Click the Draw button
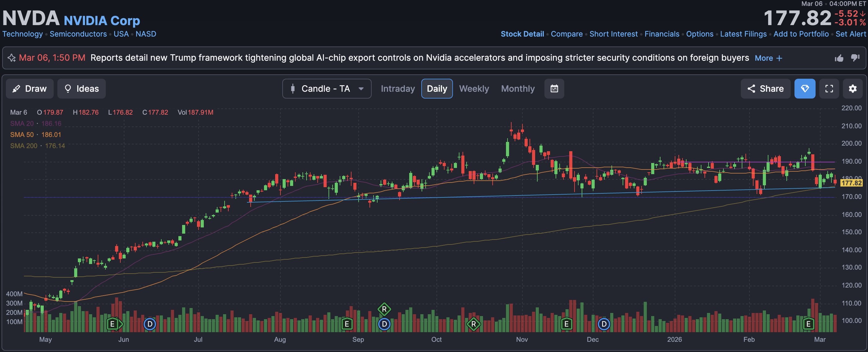 [30, 89]
